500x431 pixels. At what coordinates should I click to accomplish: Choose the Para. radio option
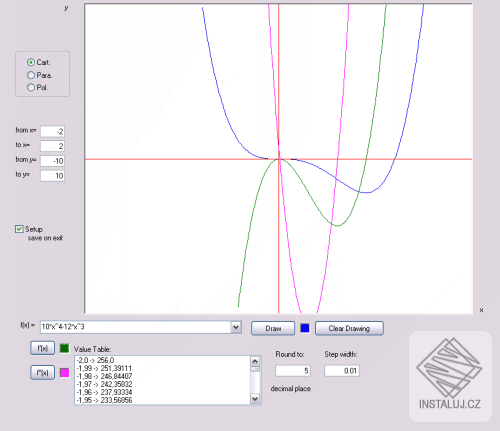click(x=31, y=75)
